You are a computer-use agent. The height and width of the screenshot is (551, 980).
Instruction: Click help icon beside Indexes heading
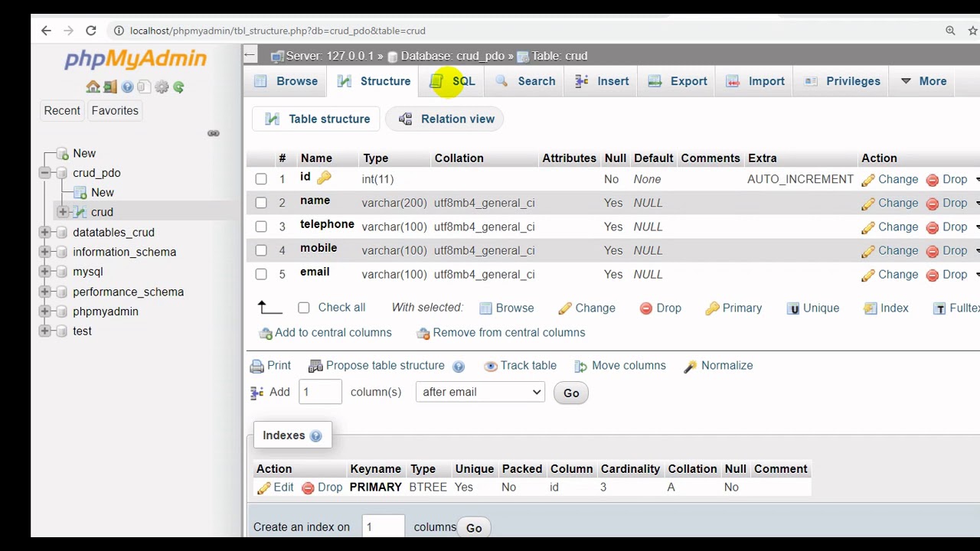315,435
